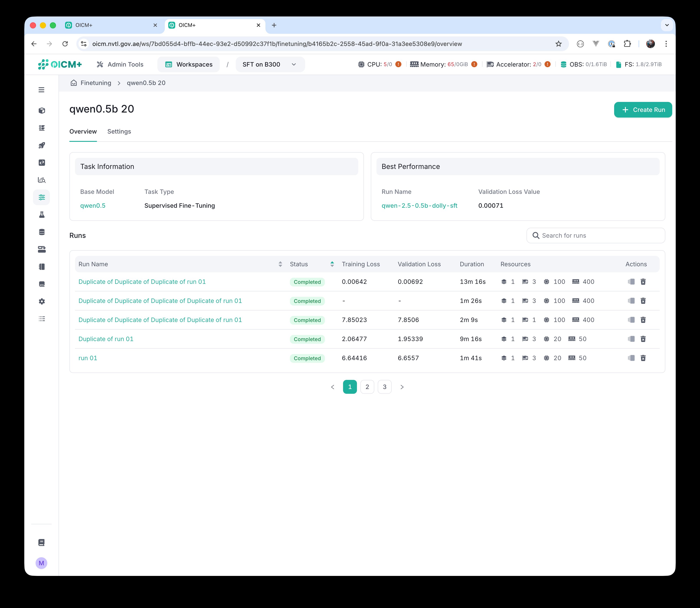Open browser extensions puzzle icon
This screenshot has width=700, height=608.
627,44
